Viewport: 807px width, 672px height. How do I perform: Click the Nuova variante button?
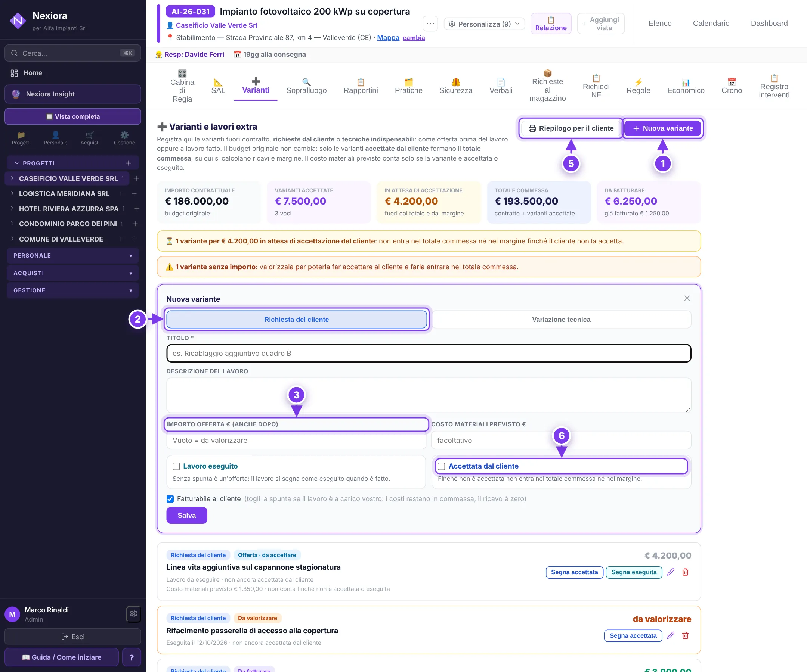663,128
